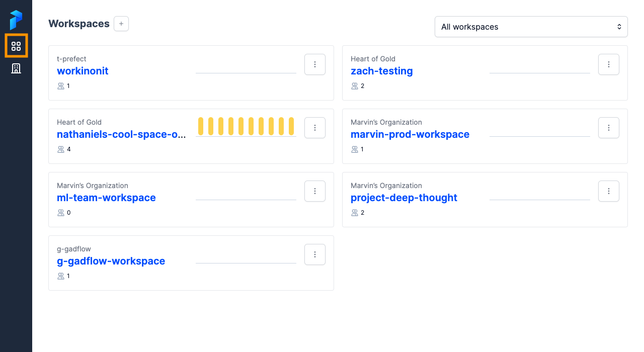
Task: Open the three-dot menu for zach-testing
Action: pos(609,64)
